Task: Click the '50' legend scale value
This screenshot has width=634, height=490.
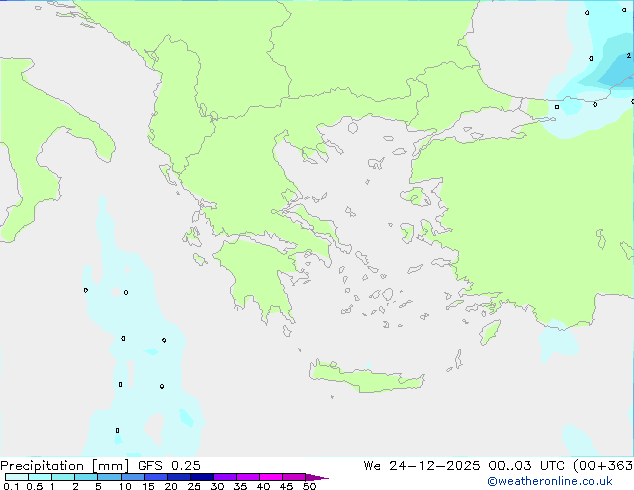Action: [309, 486]
